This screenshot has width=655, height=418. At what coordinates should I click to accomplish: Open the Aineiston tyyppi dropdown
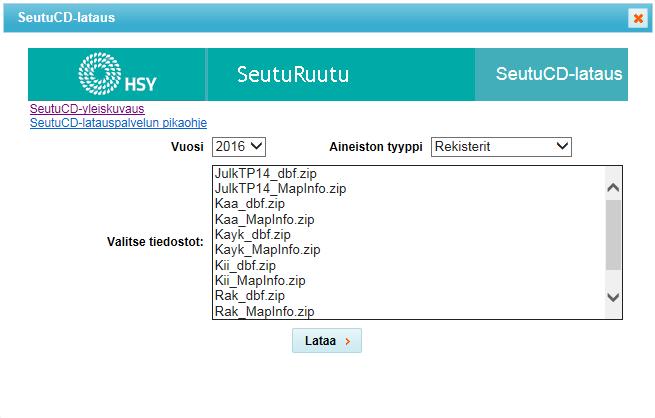pos(501,147)
